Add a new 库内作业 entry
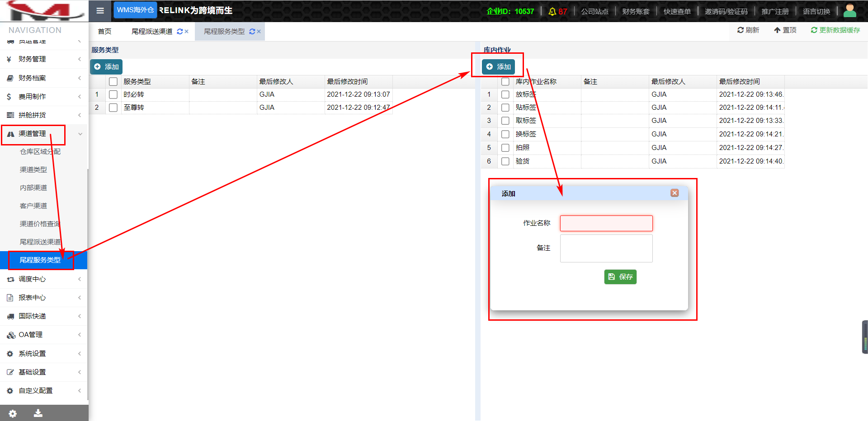 (x=498, y=67)
